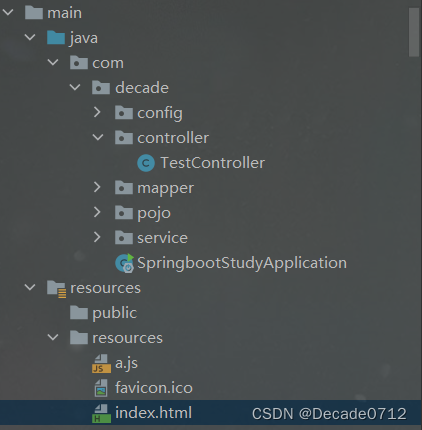Click the config package folder icon

pyautogui.click(x=124, y=112)
